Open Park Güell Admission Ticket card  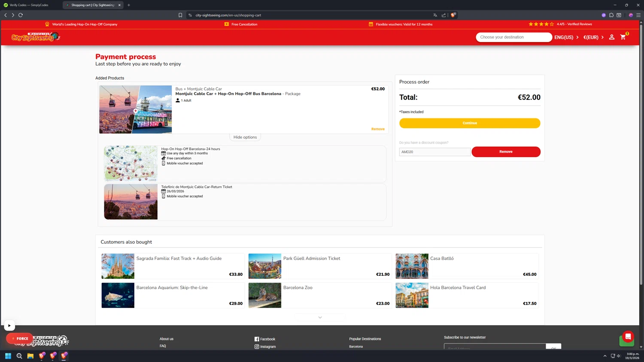click(x=320, y=266)
